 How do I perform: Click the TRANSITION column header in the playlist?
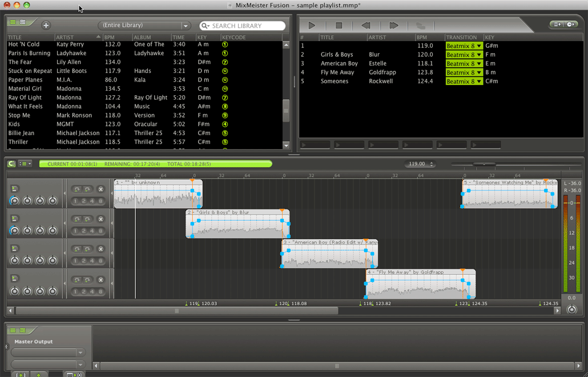point(461,37)
